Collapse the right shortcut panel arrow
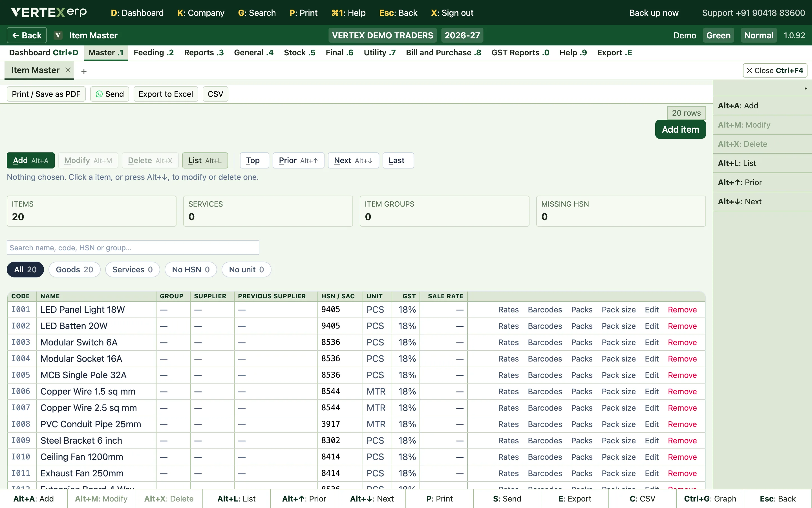The image size is (812, 508). pyautogui.click(x=805, y=88)
